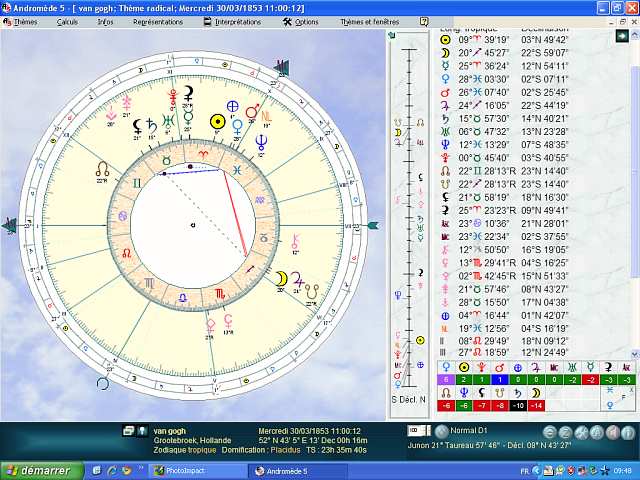Click the info round button in bottom-right row
640x480 pixels.
point(628,432)
